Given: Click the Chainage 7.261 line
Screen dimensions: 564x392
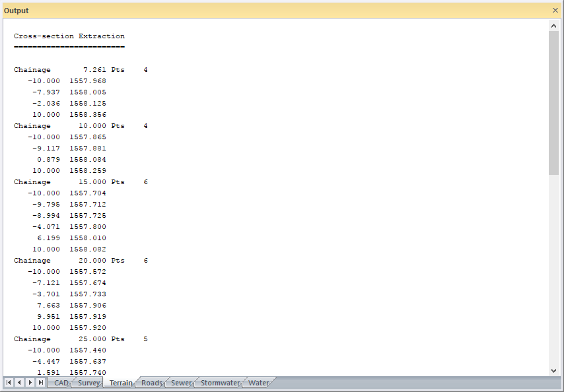Looking at the screenshot, I should click(81, 70).
